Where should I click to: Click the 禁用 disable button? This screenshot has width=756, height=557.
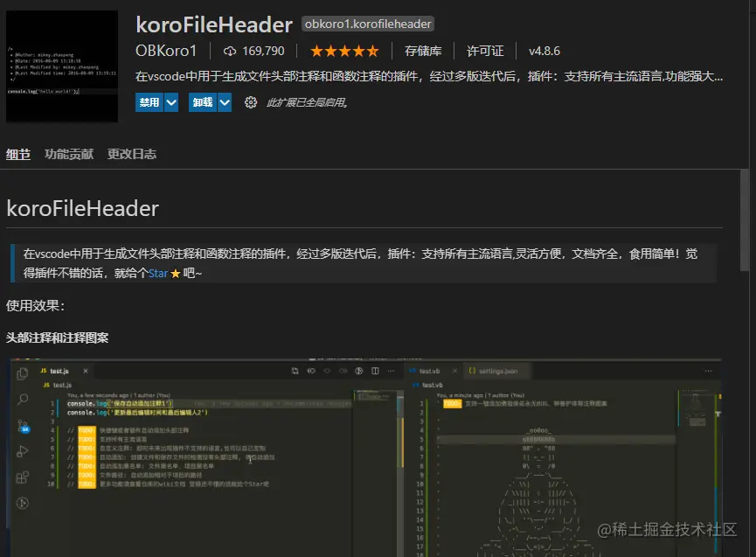tap(149, 102)
